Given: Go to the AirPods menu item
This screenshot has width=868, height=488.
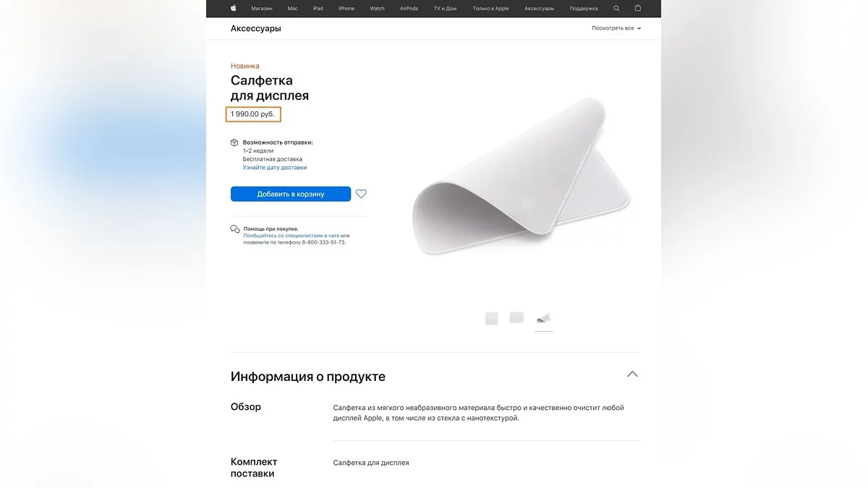Looking at the screenshot, I should coord(409,9).
